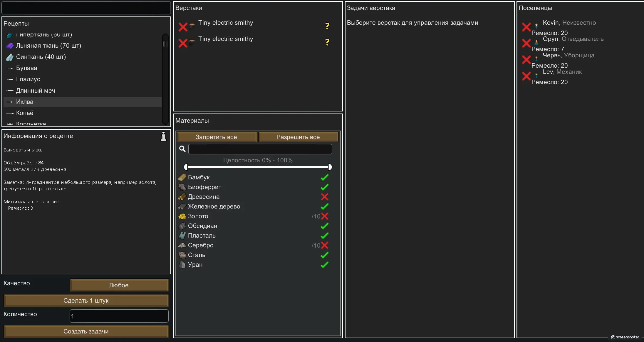Click red X beside second Tiny electric smithy
The image size is (644, 342).
pos(183,43)
